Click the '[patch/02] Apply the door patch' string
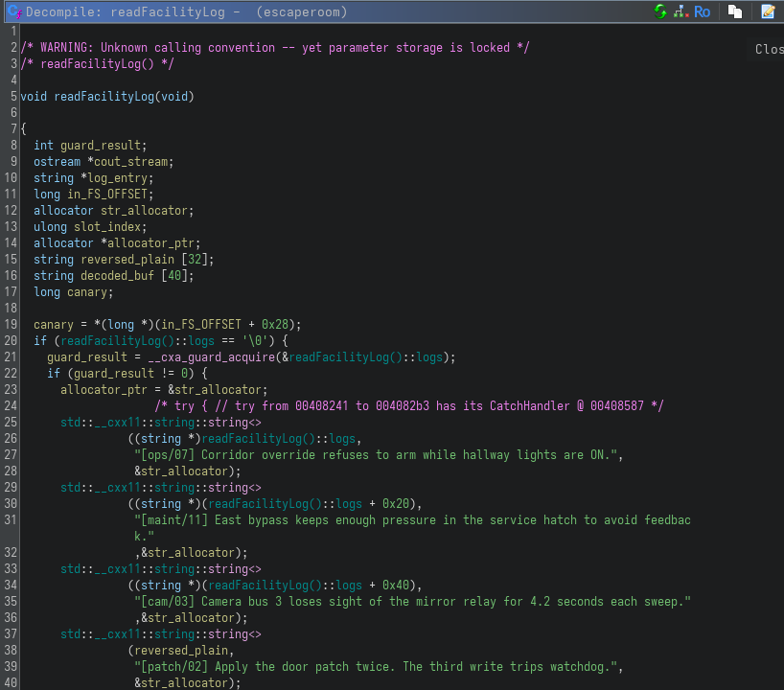The image size is (784, 690). [x=376, y=667]
